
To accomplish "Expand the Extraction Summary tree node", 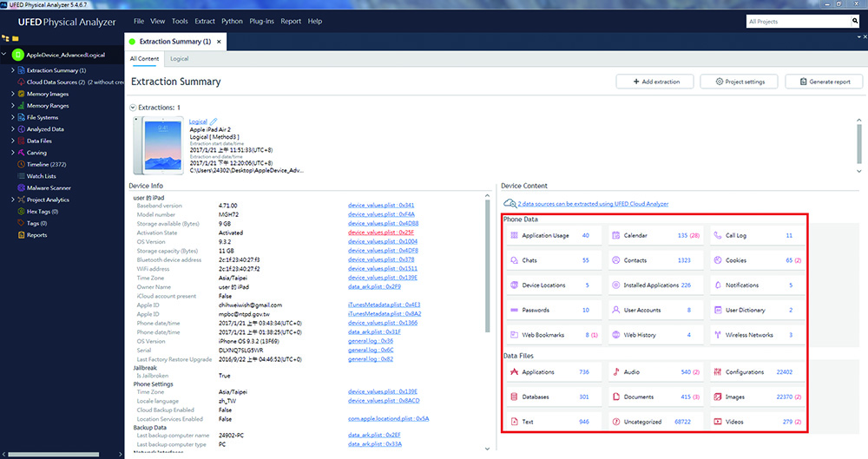I will [13, 70].
